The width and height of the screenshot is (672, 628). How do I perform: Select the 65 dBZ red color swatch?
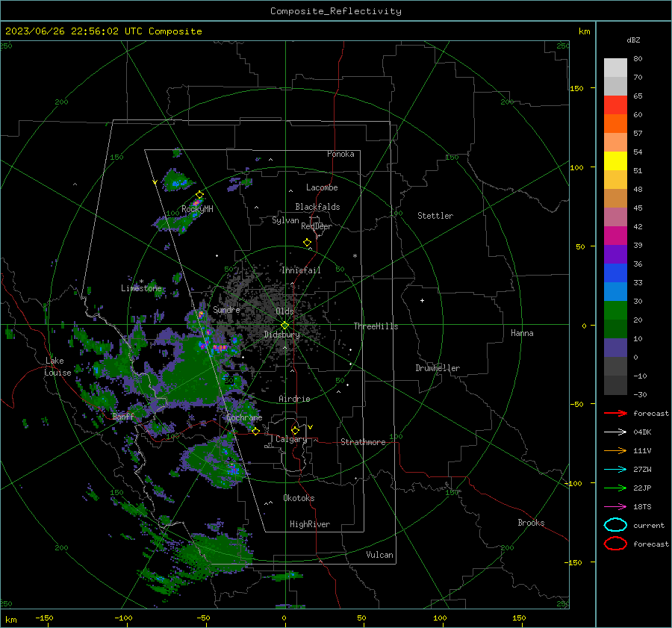coord(615,105)
